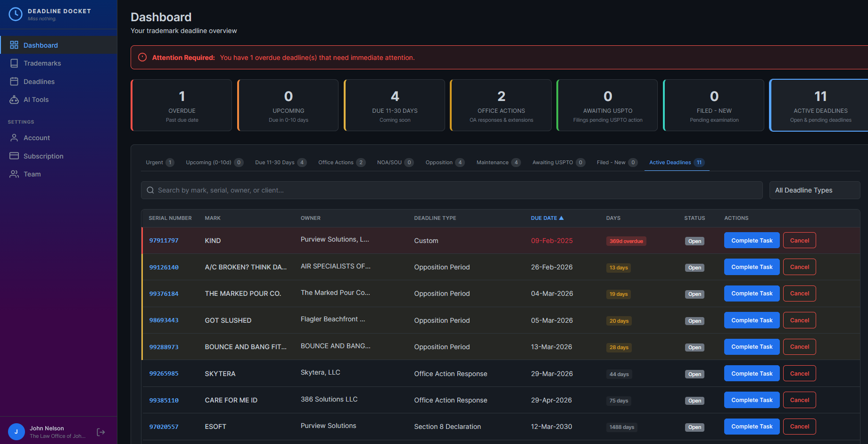The width and height of the screenshot is (868, 444).
Task: Toggle the Due Date sort arrow
Action: point(561,218)
